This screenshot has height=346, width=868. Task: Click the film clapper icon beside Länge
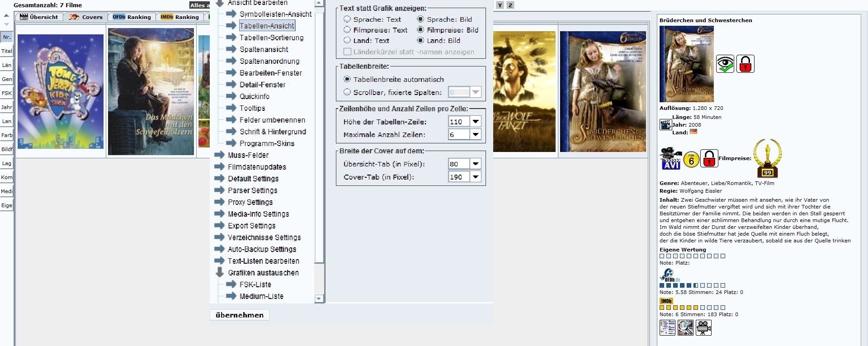[x=665, y=125]
